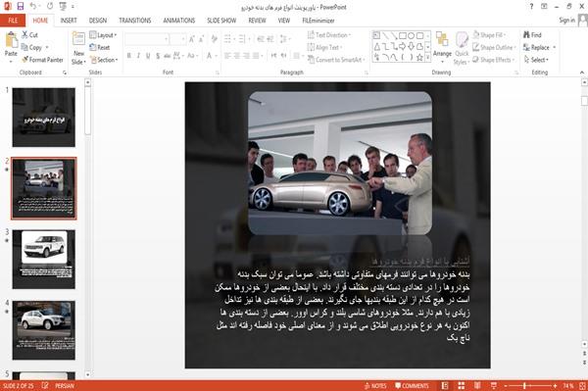
Task: Click the Find binoculars icon
Action: pyautogui.click(x=526, y=35)
